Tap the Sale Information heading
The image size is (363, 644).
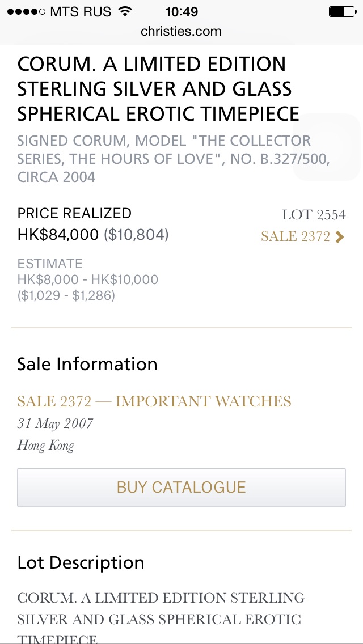87,364
